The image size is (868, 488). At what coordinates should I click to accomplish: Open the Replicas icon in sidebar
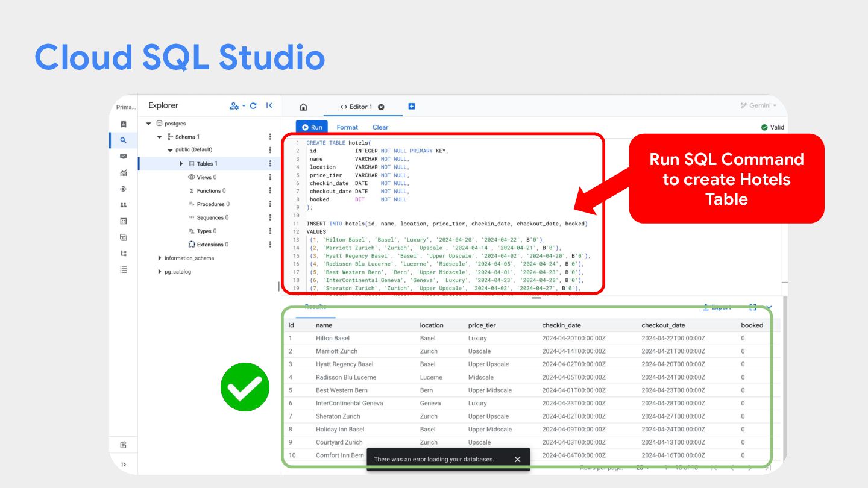(x=124, y=254)
